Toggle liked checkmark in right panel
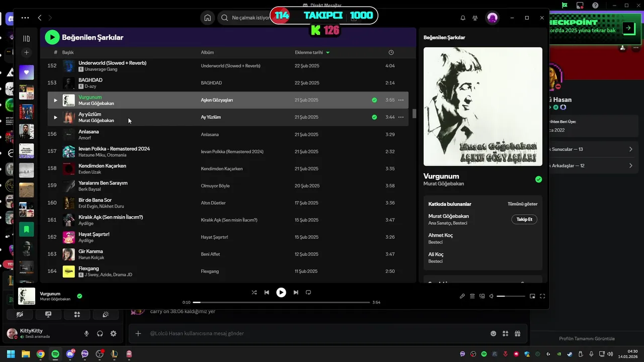Screen dimensions: 644x362 click(x=538, y=179)
